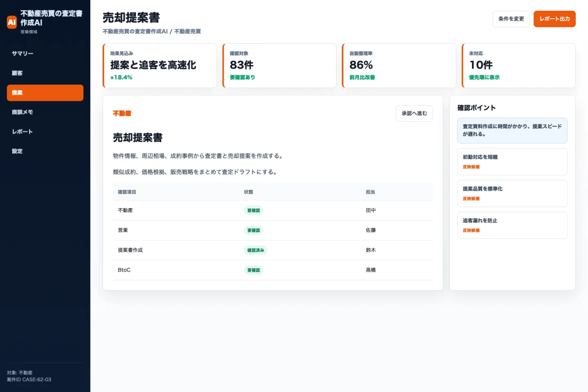Click the BtoC cell in the table
The width and height of the screenshot is (588, 392).
point(124,270)
